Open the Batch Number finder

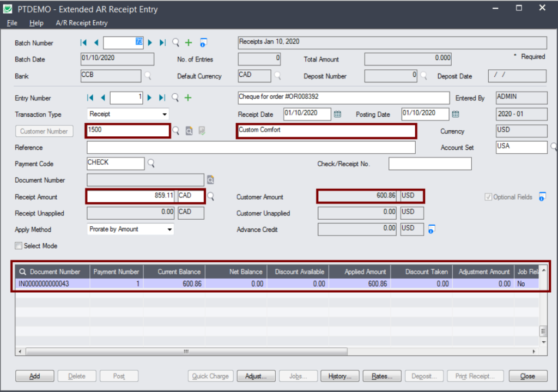pyautogui.click(x=176, y=43)
